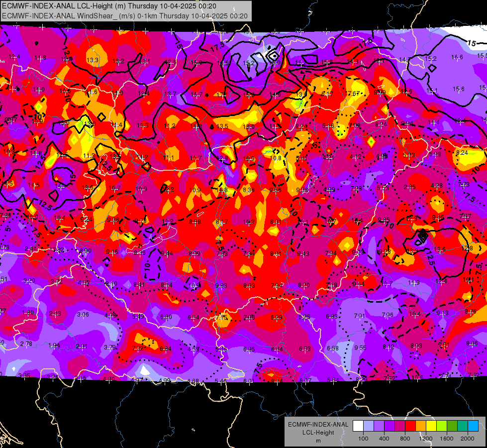Screen dimensions: 487x448
Task: Click the wind shear value 17.1
Action: click(222, 95)
